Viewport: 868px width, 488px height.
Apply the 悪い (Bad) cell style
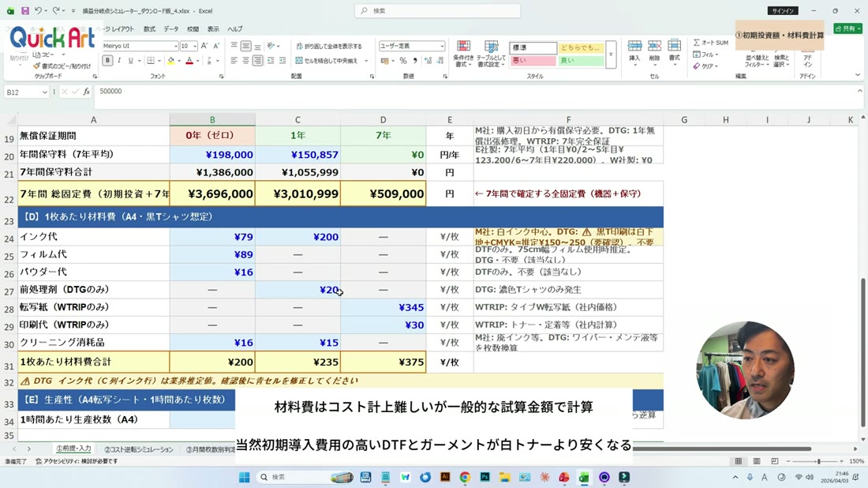pos(533,60)
